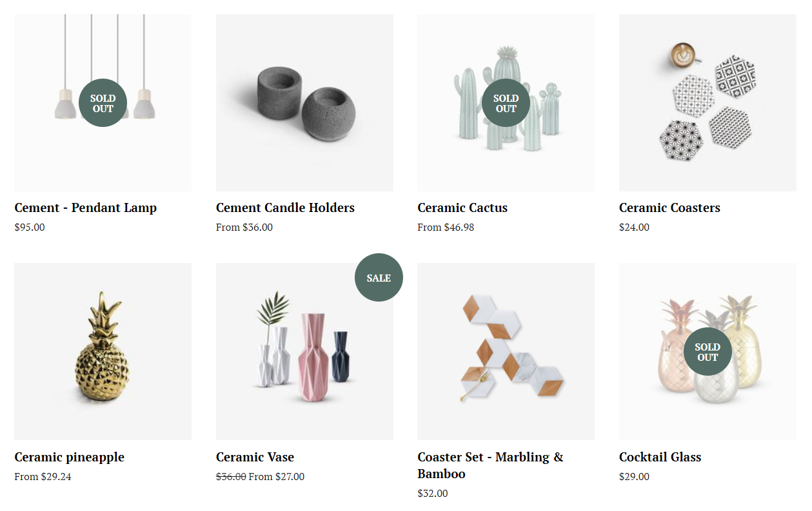
Task: Open the Ceramic Coasters title link
Action: 669,207
